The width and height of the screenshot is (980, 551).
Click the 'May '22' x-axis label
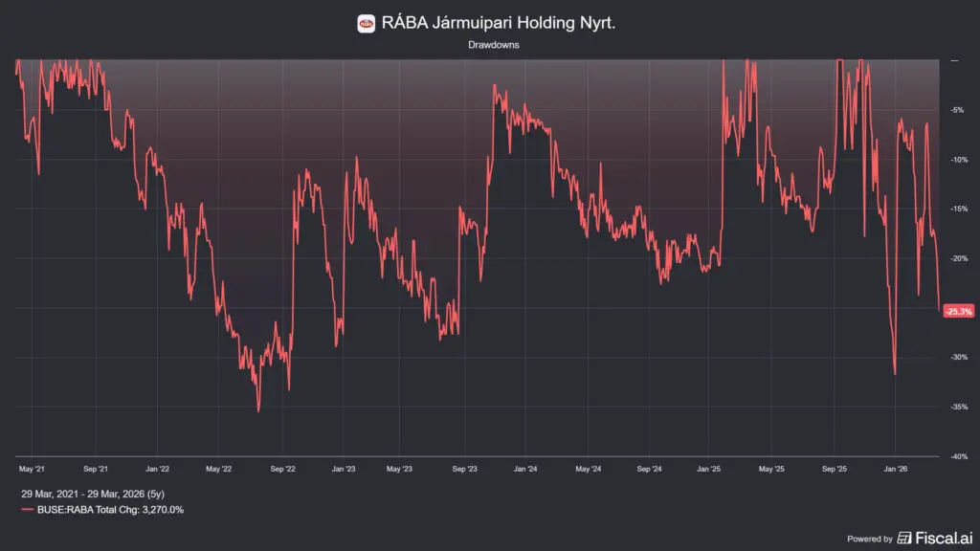point(219,469)
